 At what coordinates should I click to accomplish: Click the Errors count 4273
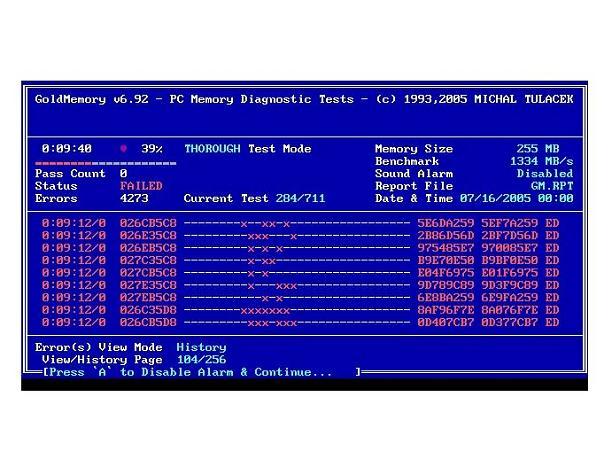[x=134, y=198]
